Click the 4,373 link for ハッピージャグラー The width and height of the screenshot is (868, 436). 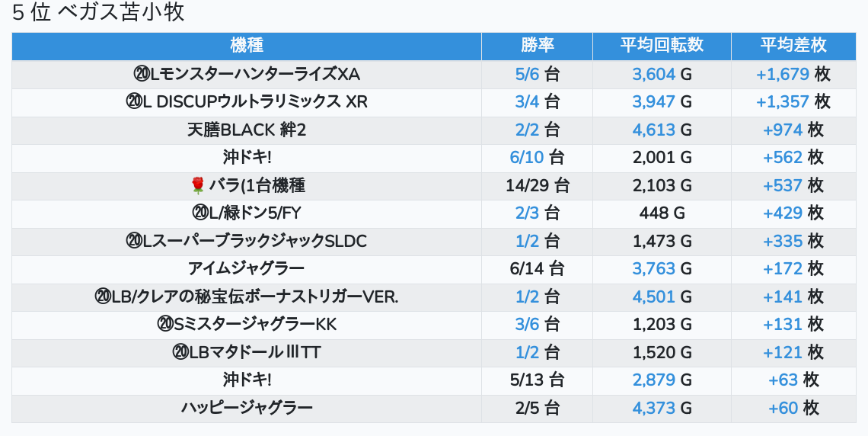click(x=653, y=408)
